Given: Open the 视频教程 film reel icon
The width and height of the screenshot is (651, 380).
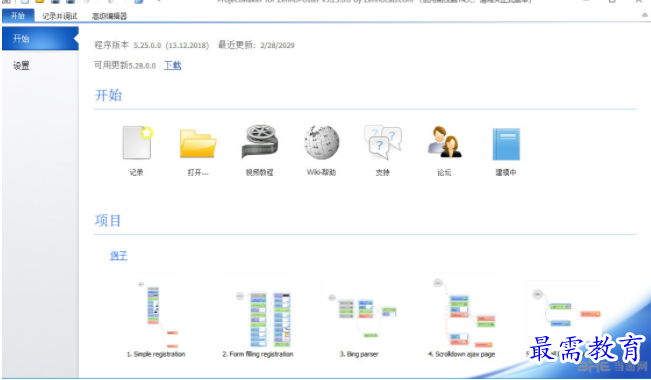Looking at the screenshot, I should tap(260, 141).
